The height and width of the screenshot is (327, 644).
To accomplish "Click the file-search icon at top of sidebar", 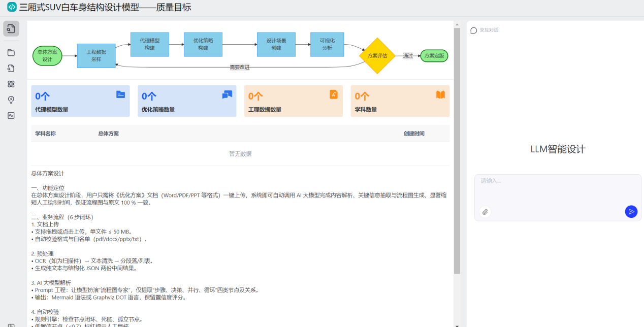I will [x=11, y=28].
